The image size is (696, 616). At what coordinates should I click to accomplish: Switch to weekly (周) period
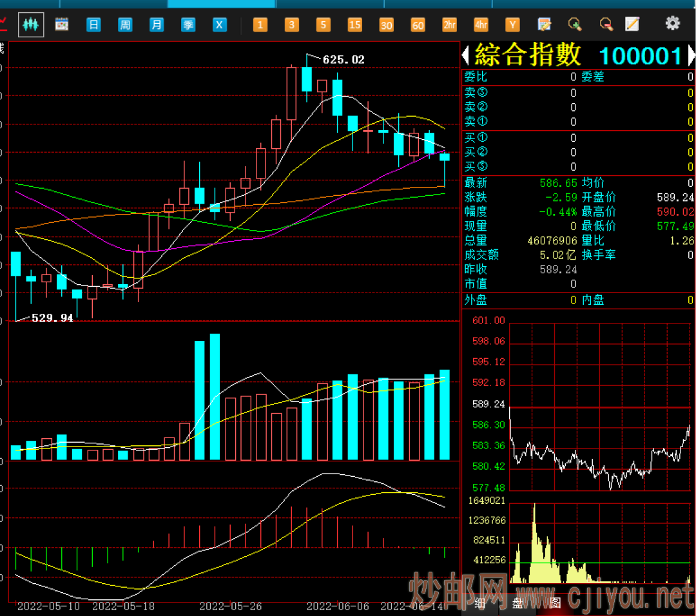125,25
